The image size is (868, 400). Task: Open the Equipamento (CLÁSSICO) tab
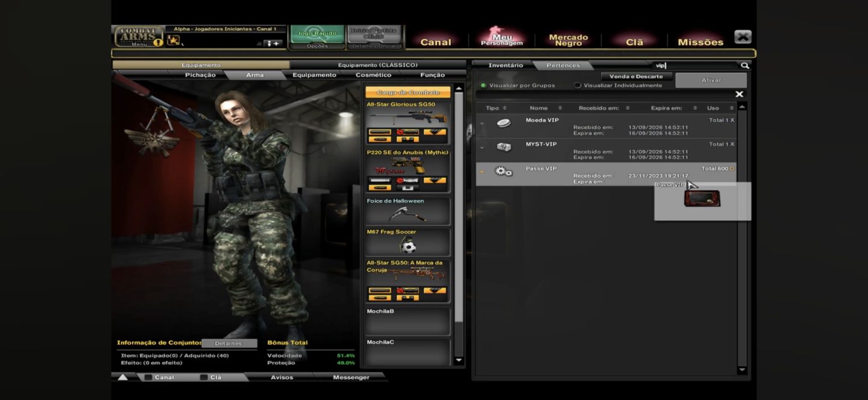coord(377,65)
